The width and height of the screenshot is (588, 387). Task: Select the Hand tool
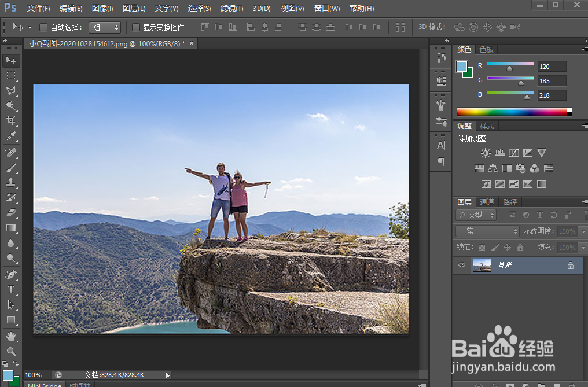(11, 337)
